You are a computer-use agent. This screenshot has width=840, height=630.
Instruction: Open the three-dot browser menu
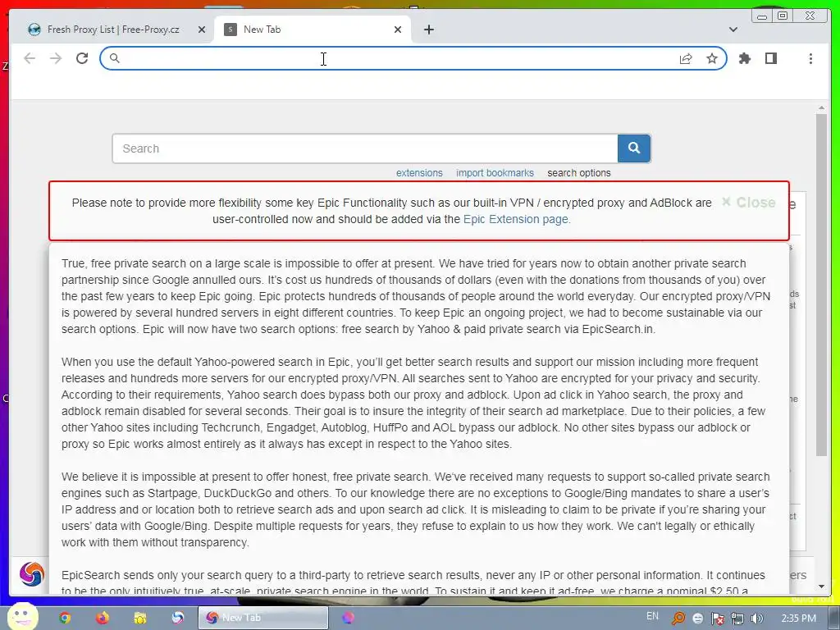810,58
